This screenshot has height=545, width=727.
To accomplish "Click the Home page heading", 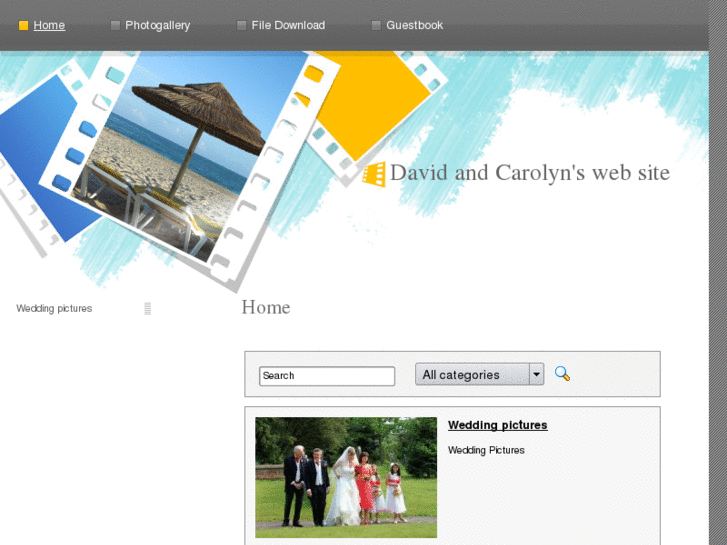I will (x=266, y=307).
